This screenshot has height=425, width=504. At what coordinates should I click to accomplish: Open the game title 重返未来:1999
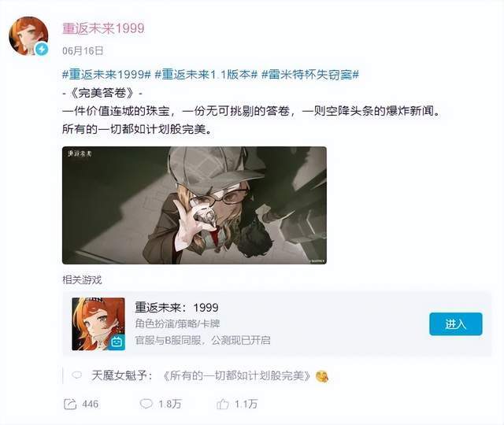pyautogui.click(x=176, y=308)
